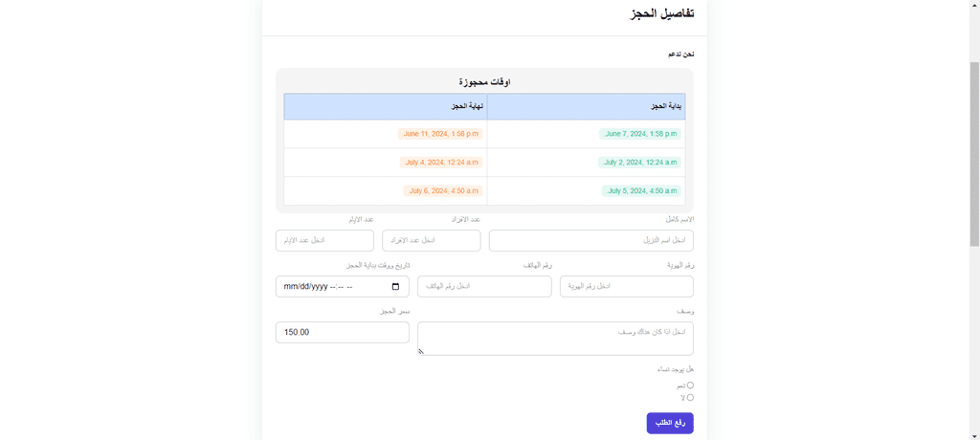This screenshot has width=980, height=440.
Task: Focus the رقم الهاتف input field
Action: (x=484, y=286)
